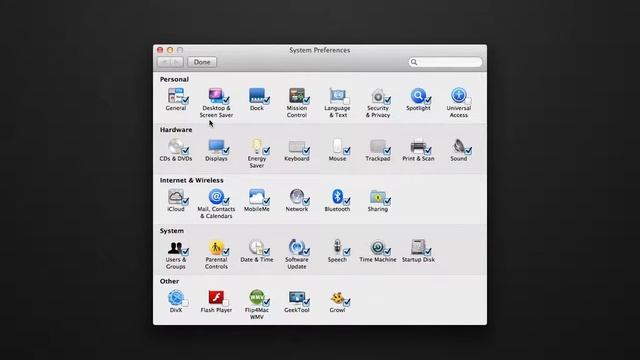Image resolution: width=640 pixels, height=360 pixels.
Task: Open the GeekTool icon
Action: point(296,298)
